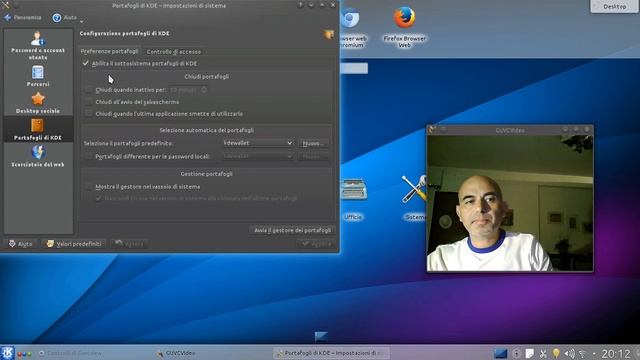Select Portafogli di KDE in sidebar

[38, 129]
